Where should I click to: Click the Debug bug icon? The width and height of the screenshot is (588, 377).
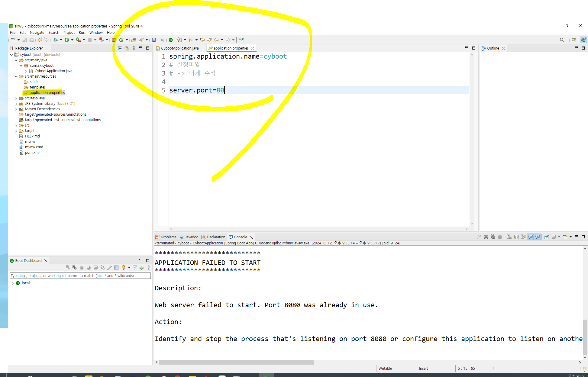[x=56, y=40]
